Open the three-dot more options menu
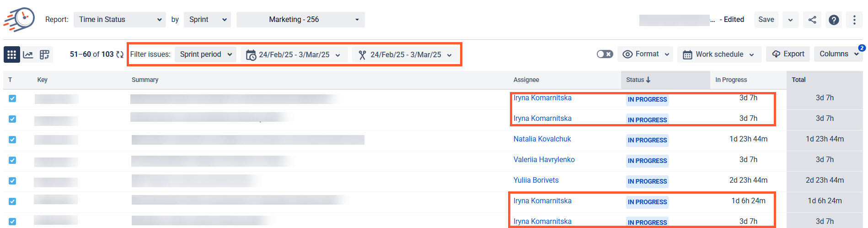 pos(854,20)
